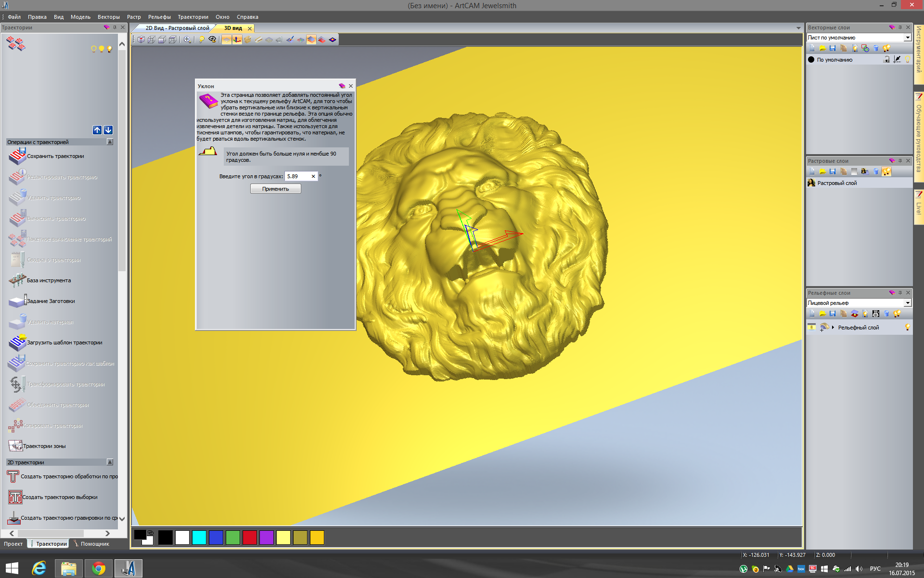The image size is (924, 578).
Task: Click the isometric view cube icon
Action: point(141,39)
